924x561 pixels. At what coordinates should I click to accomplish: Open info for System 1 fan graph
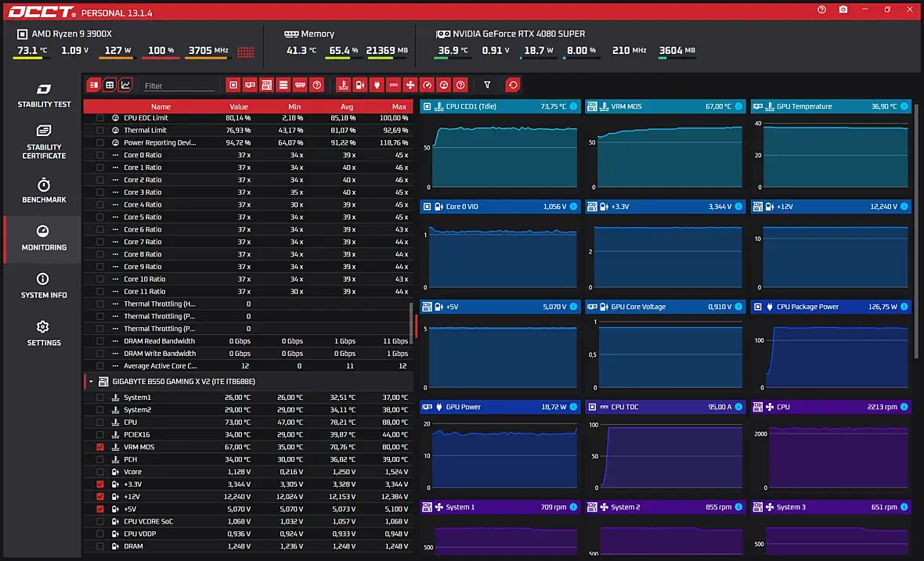click(x=573, y=507)
